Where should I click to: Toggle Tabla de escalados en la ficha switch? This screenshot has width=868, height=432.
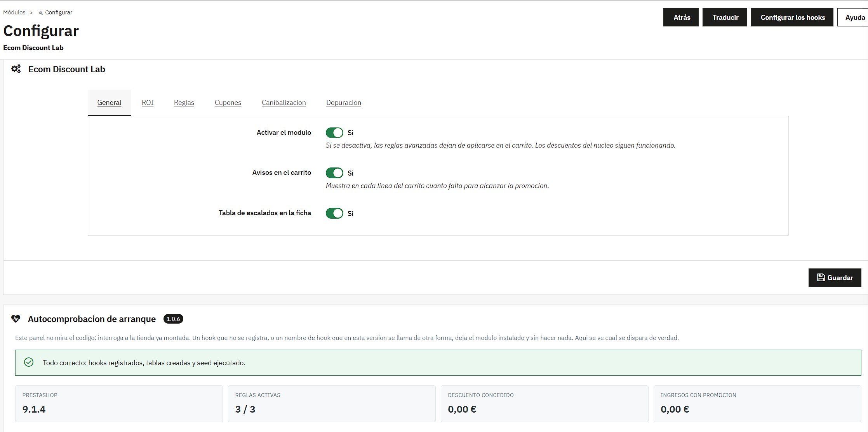(334, 213)
